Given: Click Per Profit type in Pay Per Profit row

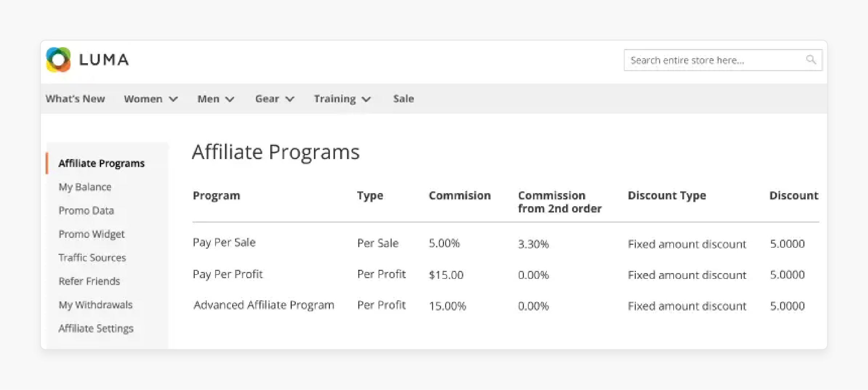Looking at the screenshot, I should pos(381,274).
